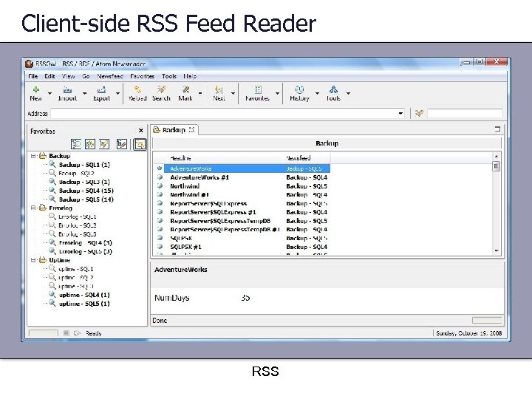Select Backup - SQL4 (15) feed
Image resolution: width=532 pixels, height=399 pixels.
[86, 191]
